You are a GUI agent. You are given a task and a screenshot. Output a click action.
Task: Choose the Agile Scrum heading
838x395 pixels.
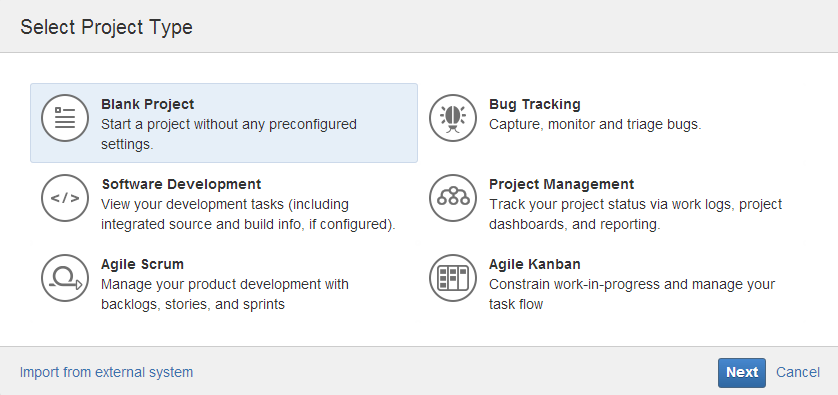(x=142, y=264)
